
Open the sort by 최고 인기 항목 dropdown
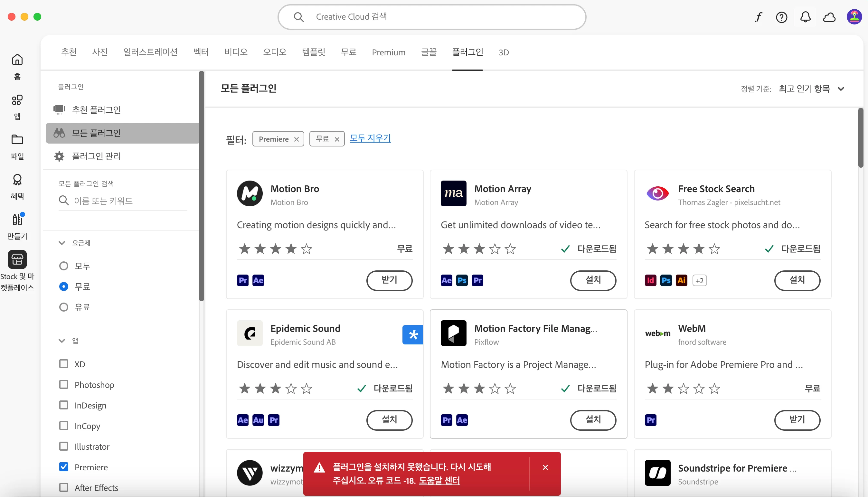(x=811, y=89)
